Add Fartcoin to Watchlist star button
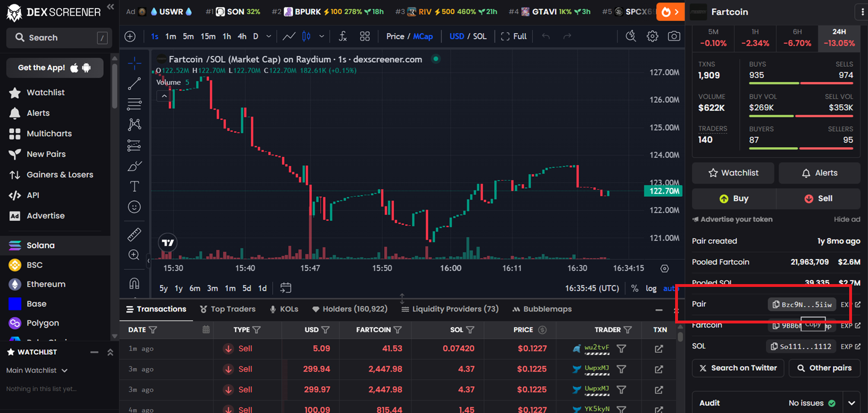This screenshot has height=413, width=868. point(733,173)
